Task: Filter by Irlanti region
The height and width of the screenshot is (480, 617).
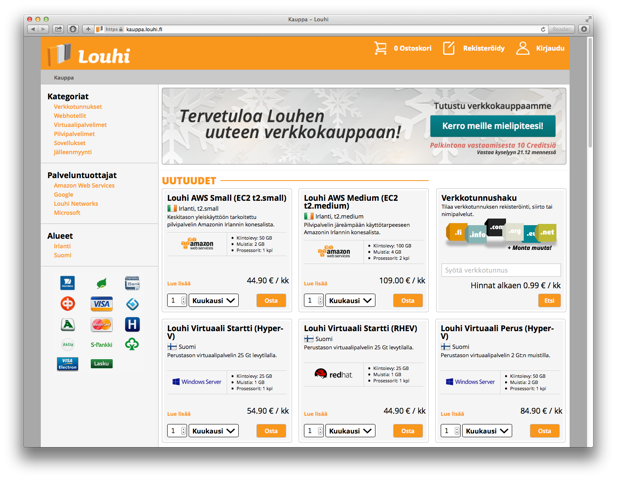Action: [63, 246]
